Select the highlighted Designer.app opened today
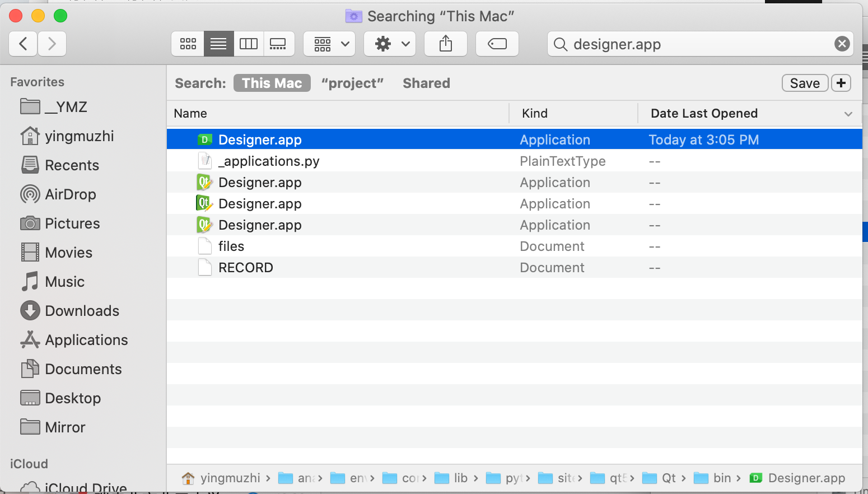 point(514,139)
